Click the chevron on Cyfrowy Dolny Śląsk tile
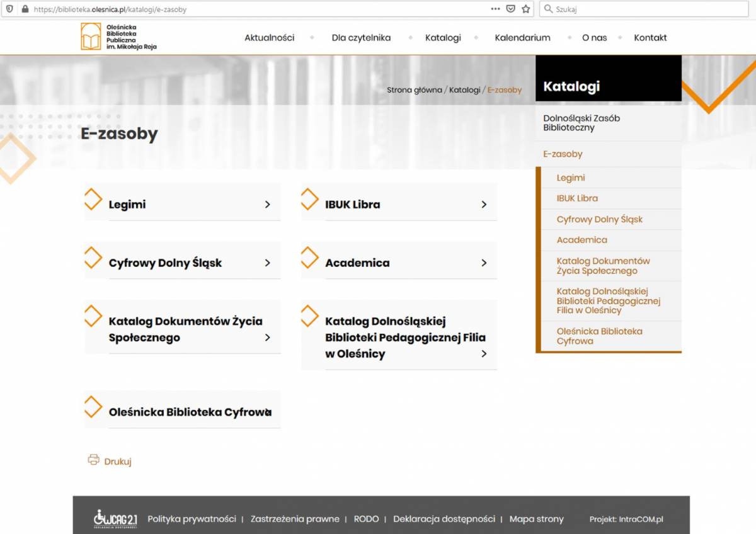The width and height of the screenshot is (756, 534). tap(268, 263)
